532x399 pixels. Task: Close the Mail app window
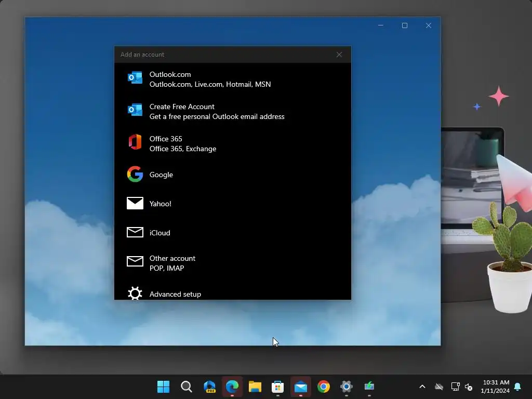(429, 25)
